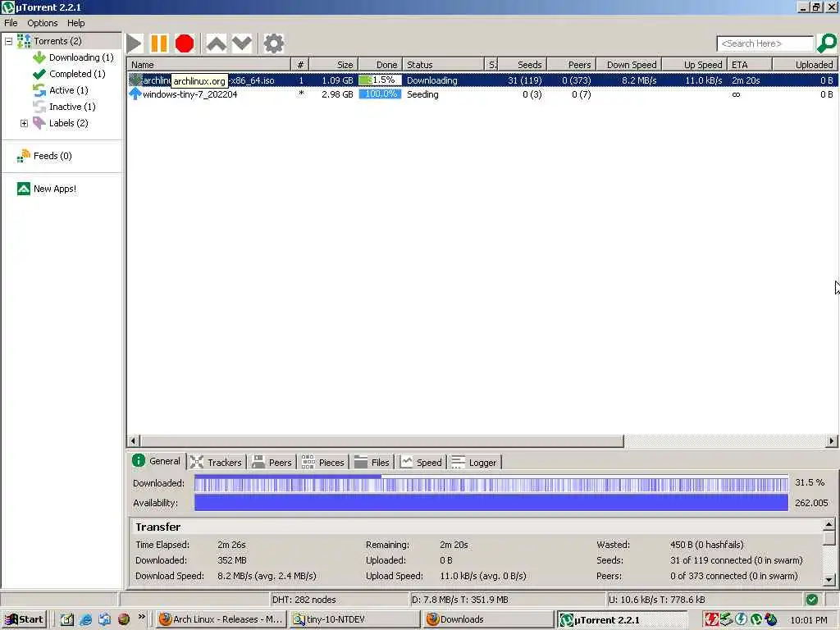Viewport: 840px width, 630px height.
Task: Open New Apps! in the sidebar
Action: [x=55, y=189]
